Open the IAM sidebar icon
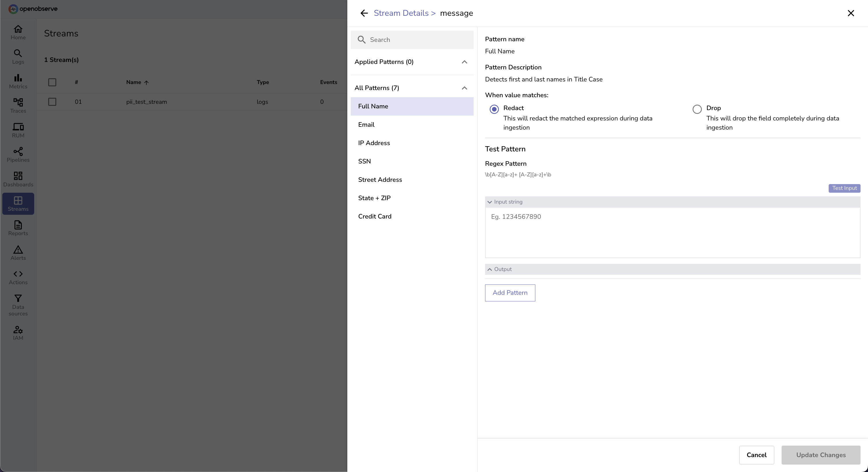This screenshot has height=472, width=868. point(18,333)
